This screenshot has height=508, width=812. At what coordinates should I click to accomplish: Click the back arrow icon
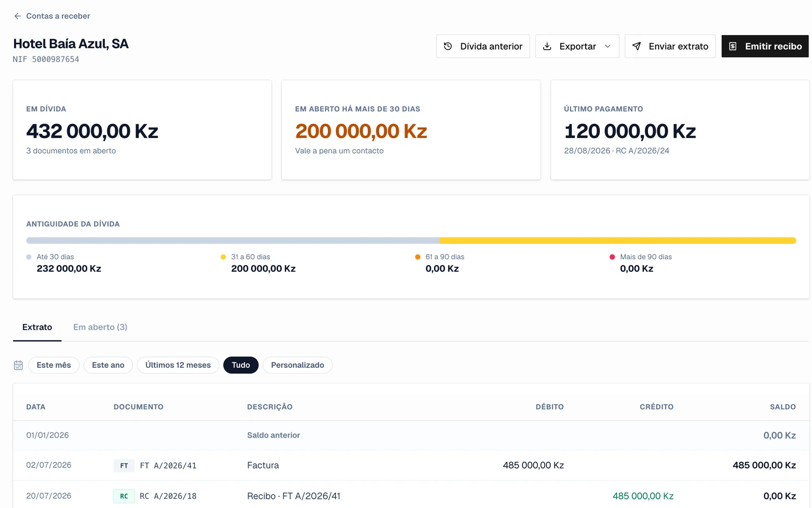coord(17,16)
